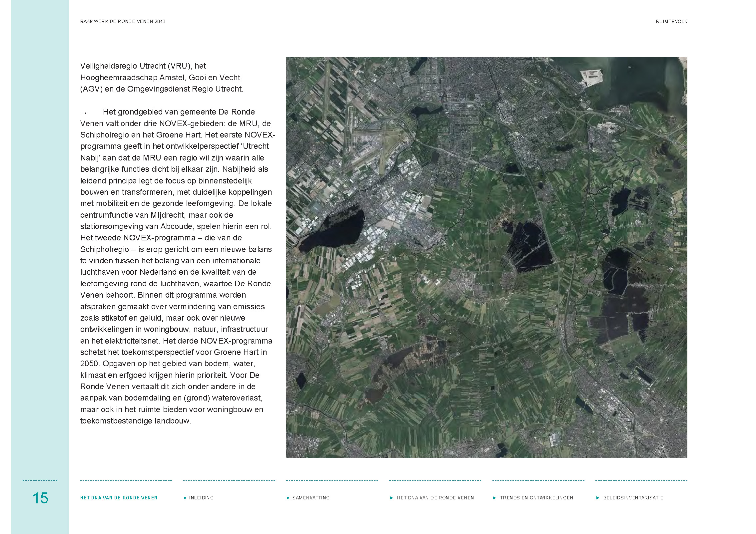Click the closing line 'toekomstbestendige landbouw'
Image resolution: width=756 pixels, height=534 pixels.
(x=136, y=421)
